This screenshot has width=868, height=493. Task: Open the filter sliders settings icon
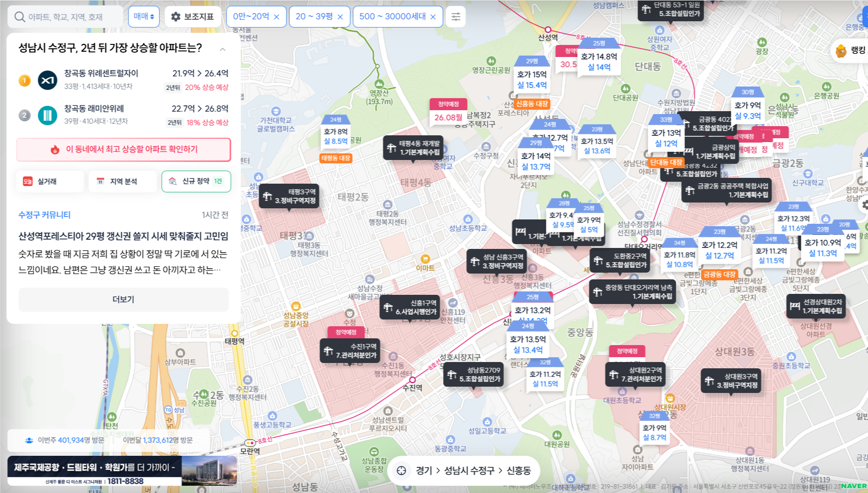[455, 16]
